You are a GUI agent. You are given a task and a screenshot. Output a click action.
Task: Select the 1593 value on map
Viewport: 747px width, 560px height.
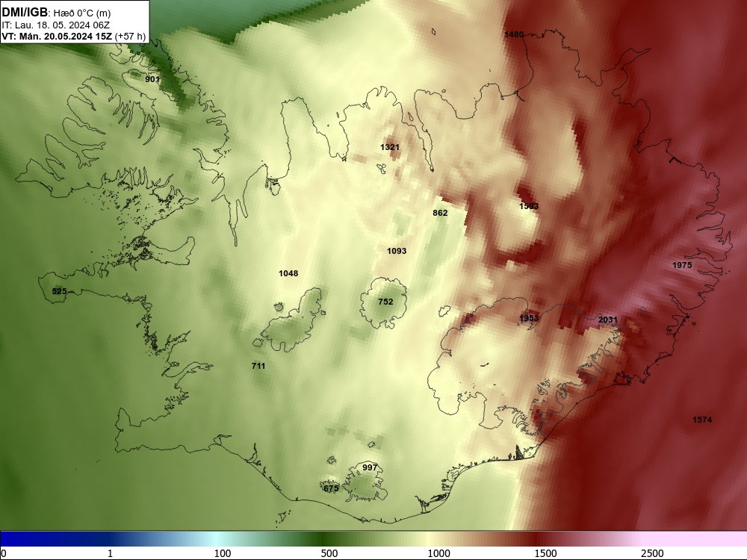pos(529,206)
